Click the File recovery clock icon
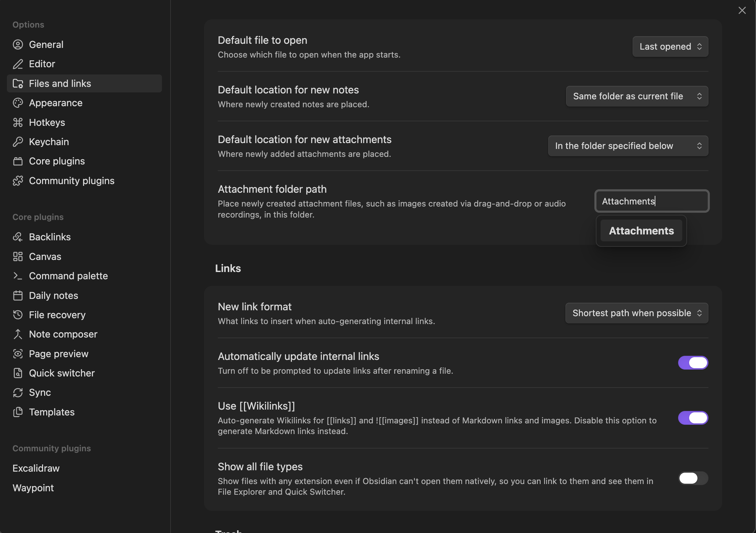Viewport: 756px width, 533px height. pyautogui.click(x=18, y=315)
